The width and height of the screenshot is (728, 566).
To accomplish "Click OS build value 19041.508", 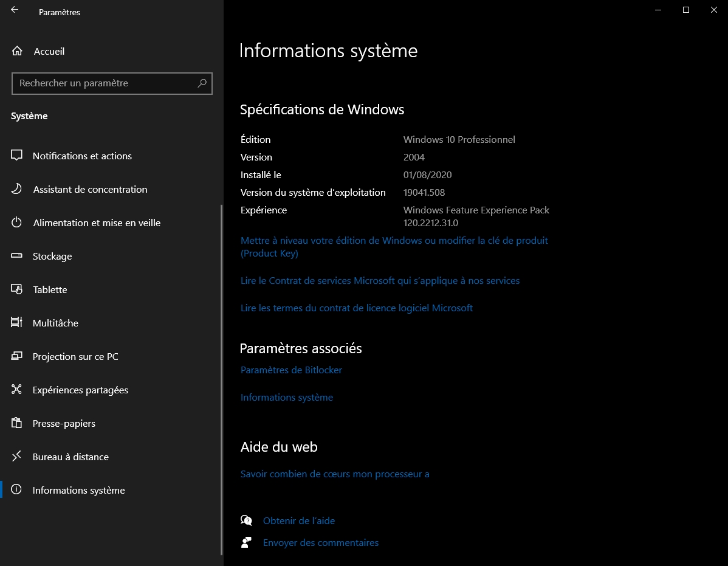I will point(424,193).
